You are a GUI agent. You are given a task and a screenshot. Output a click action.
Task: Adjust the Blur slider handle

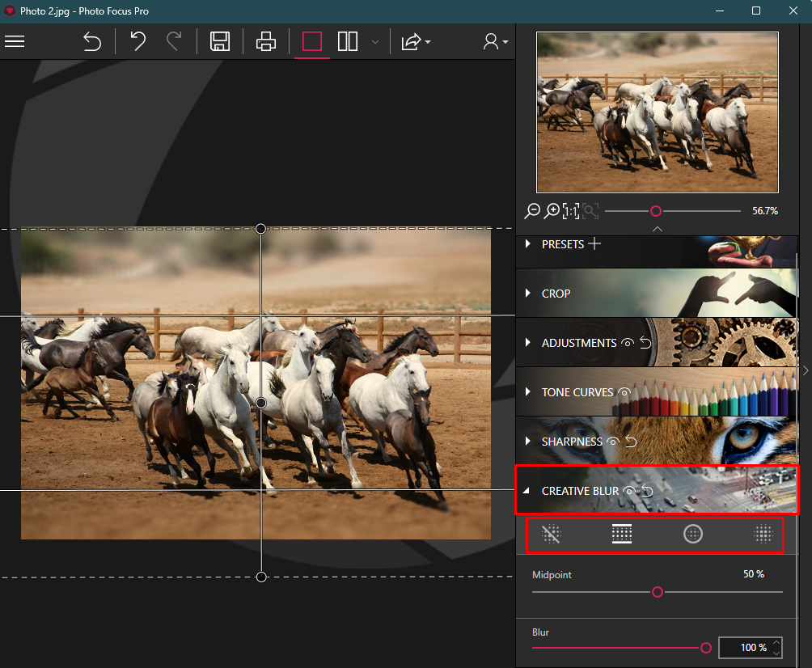coord(706,648)
